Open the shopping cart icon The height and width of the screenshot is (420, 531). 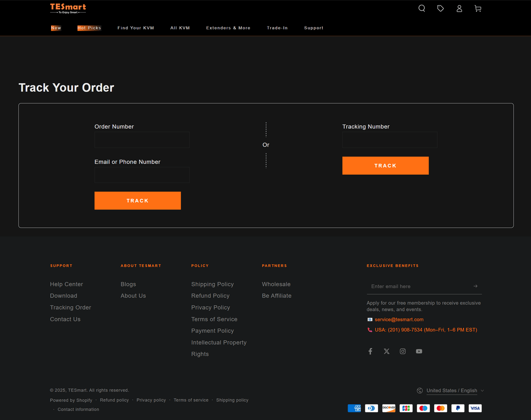pos(478,9)
